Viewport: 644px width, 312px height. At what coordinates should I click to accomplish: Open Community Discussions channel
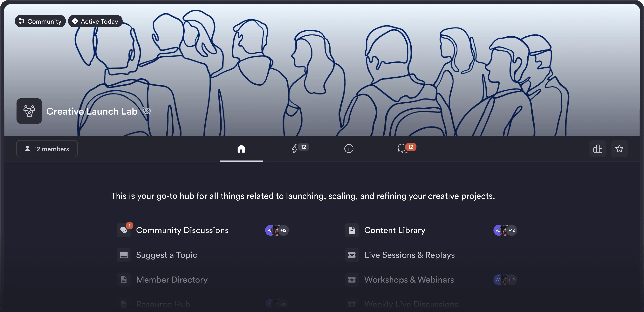(182, 230)
